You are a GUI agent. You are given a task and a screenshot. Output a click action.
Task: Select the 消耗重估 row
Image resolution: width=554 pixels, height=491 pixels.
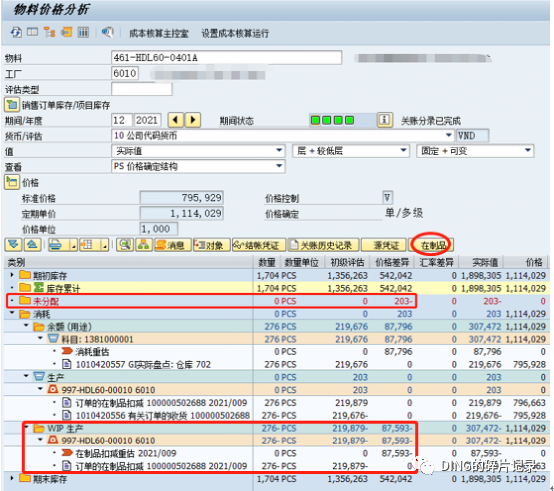(x=277, y=351)
